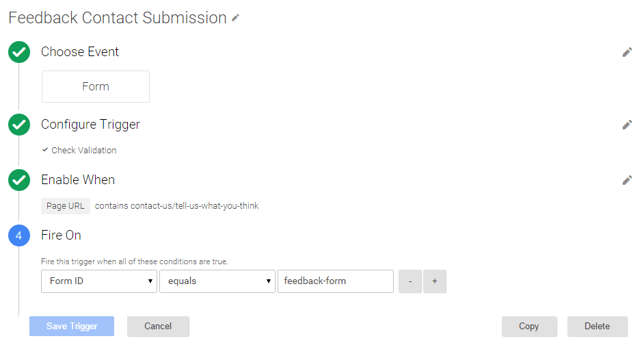Click the blue step 4 circle

point(19,235)
